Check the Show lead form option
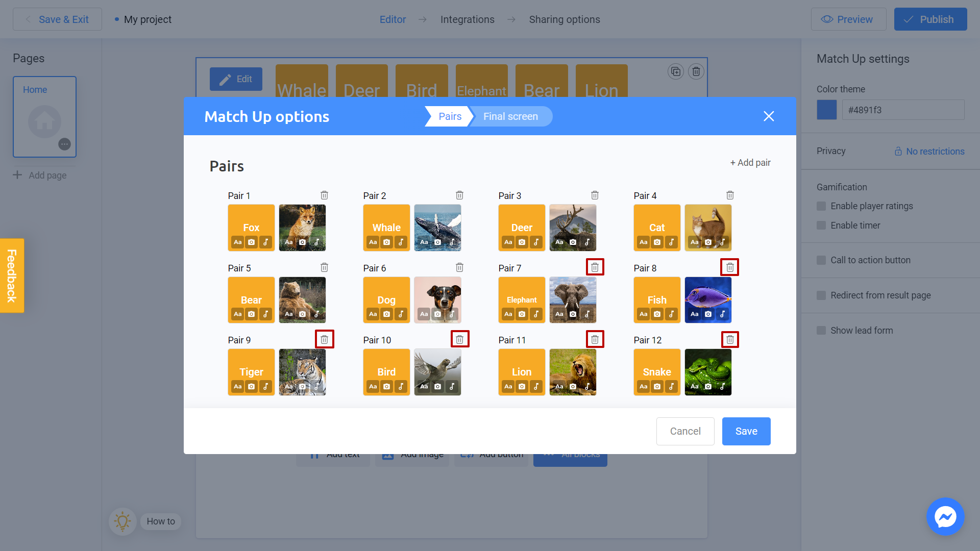The height and width of the screenshot is (551, 980). [821, 331]
